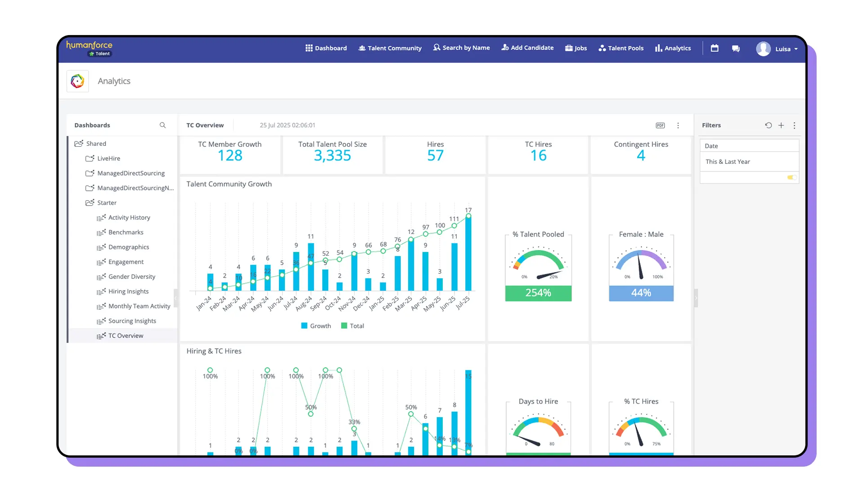This screenshot has height=504, width=864.
Task: Add a new filter with plus icon
Action: coord(781,126)
